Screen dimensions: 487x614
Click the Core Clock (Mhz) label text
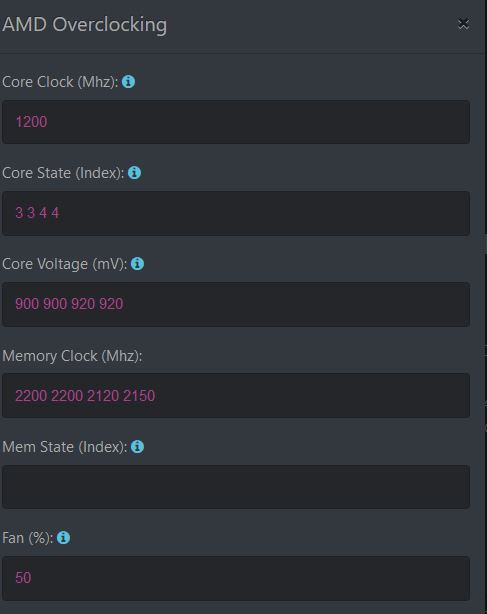click(x=60, y=82)
